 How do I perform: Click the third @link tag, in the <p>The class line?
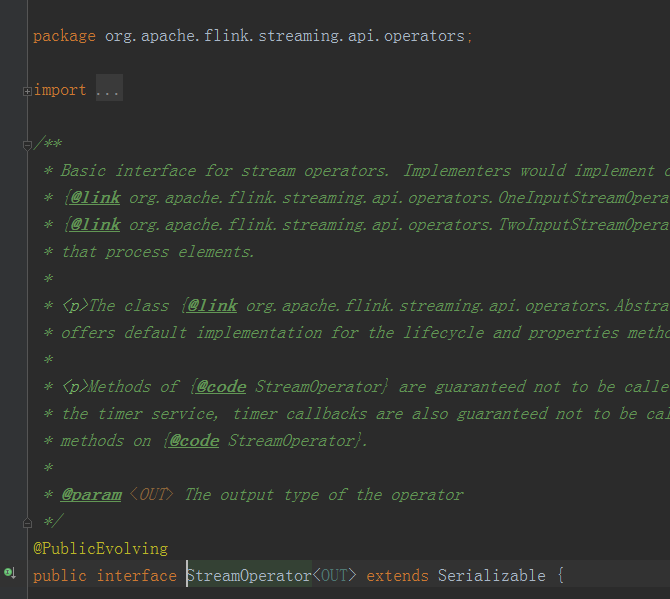tap(212, 306)
